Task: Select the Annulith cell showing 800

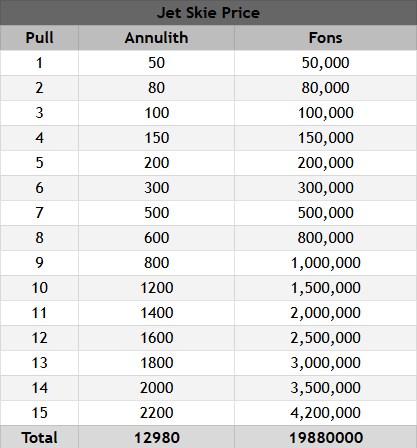Action: [156, 263]
